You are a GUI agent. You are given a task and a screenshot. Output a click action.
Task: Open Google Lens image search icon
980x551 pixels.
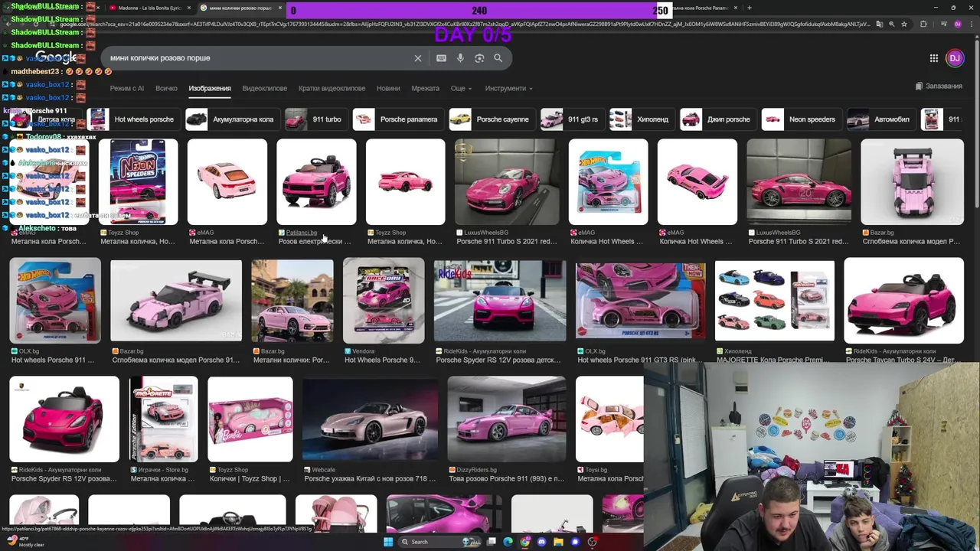[x=479, y=58]
